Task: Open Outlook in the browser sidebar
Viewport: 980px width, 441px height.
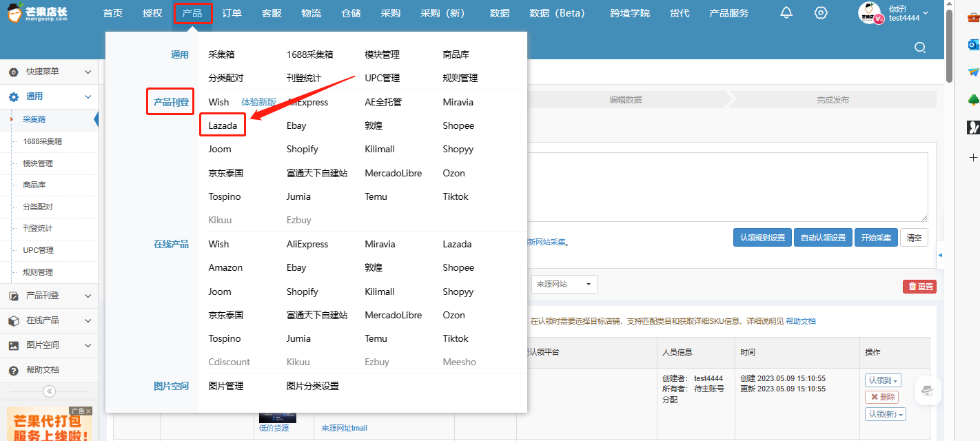Action: click(973, 45)
